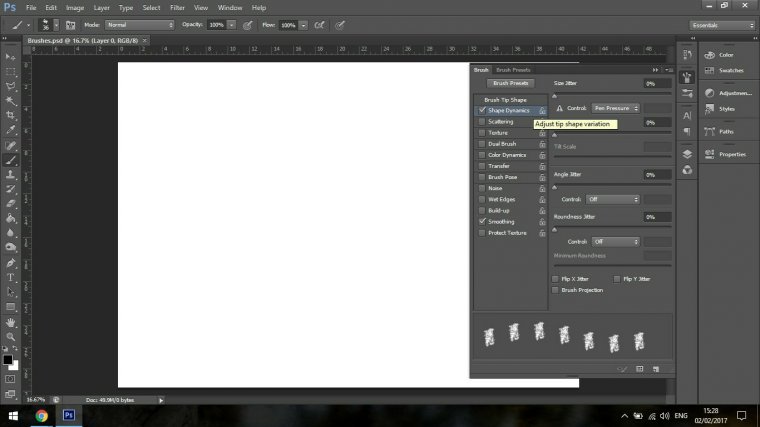This screenshot has height=427, width=760.
Task: Open the Filter menu
Action: coord(177,8)
